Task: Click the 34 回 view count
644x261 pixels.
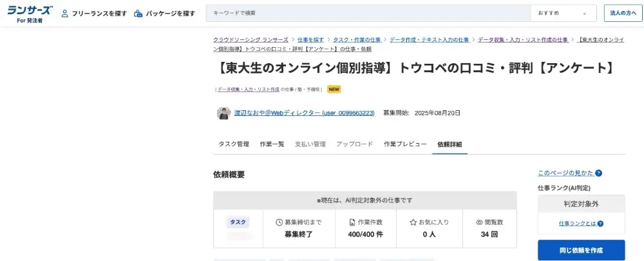Action: point(489,235)
